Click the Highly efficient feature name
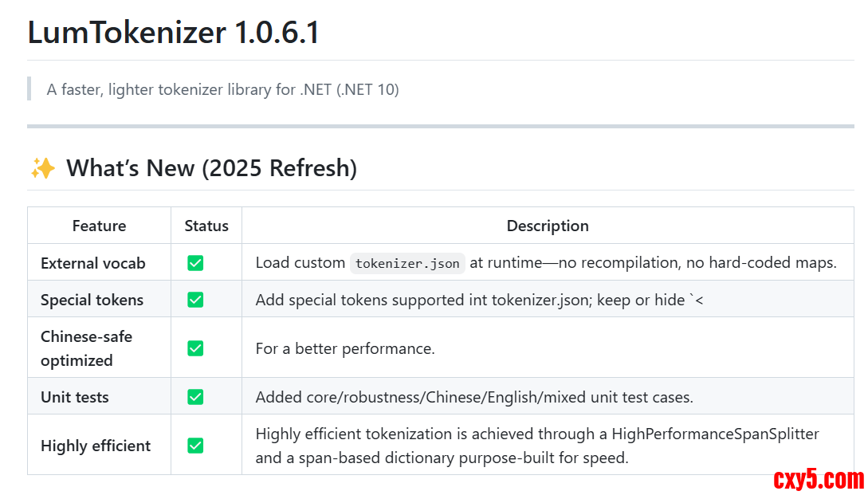868x495 pixels. pos(96,446)
